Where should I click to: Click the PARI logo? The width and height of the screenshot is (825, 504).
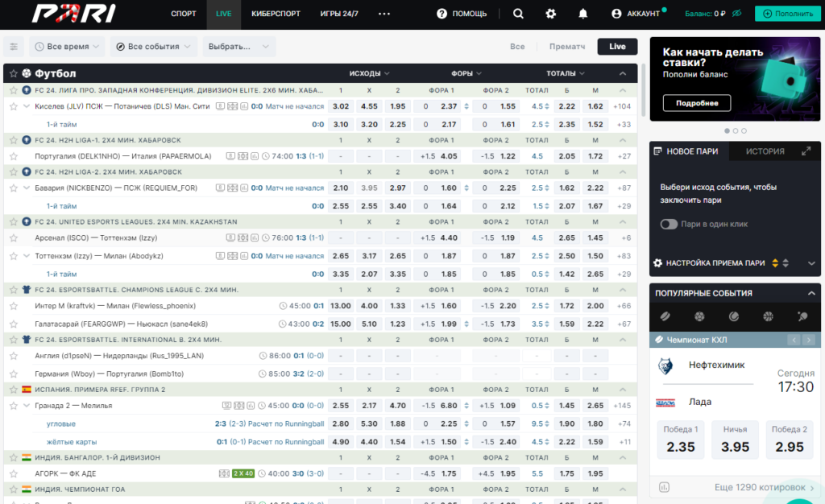point(73,14)
